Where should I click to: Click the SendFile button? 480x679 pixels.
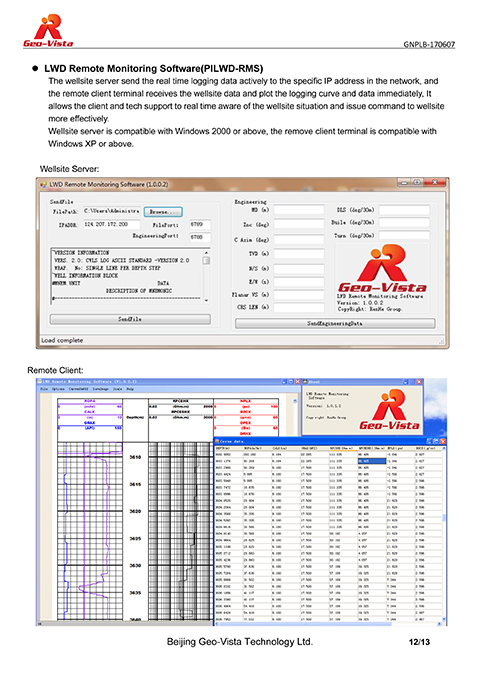click(x=130, y=319)
